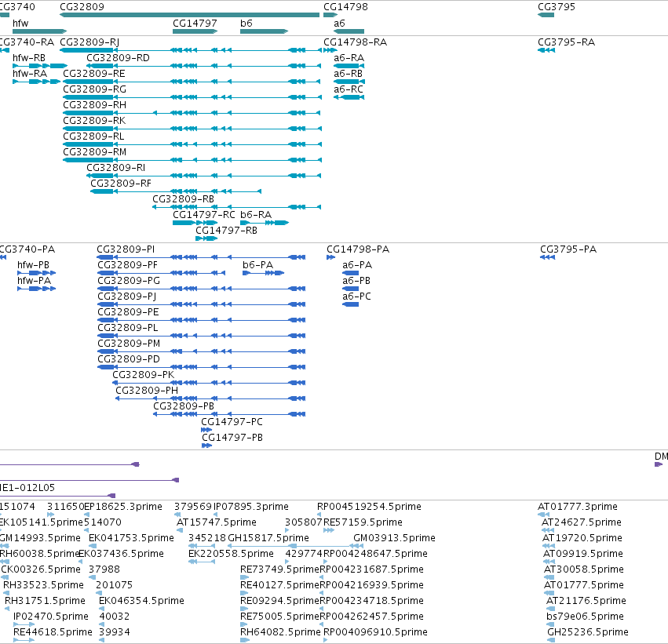Viewport: 668px width, 644px height.
Task: Click protein a6-PA label
Action: click(x=357, y=265)
